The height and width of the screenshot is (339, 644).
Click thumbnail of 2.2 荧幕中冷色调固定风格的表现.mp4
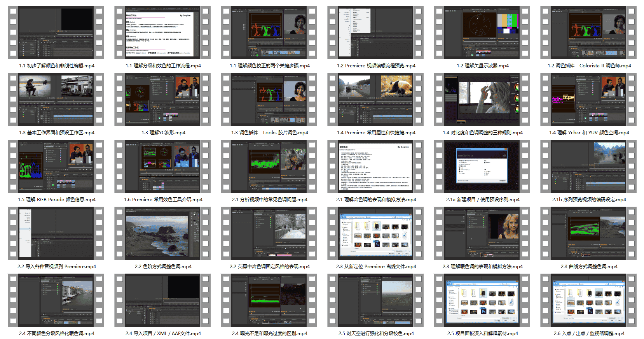pyautogui.click(x=269, y=233)
